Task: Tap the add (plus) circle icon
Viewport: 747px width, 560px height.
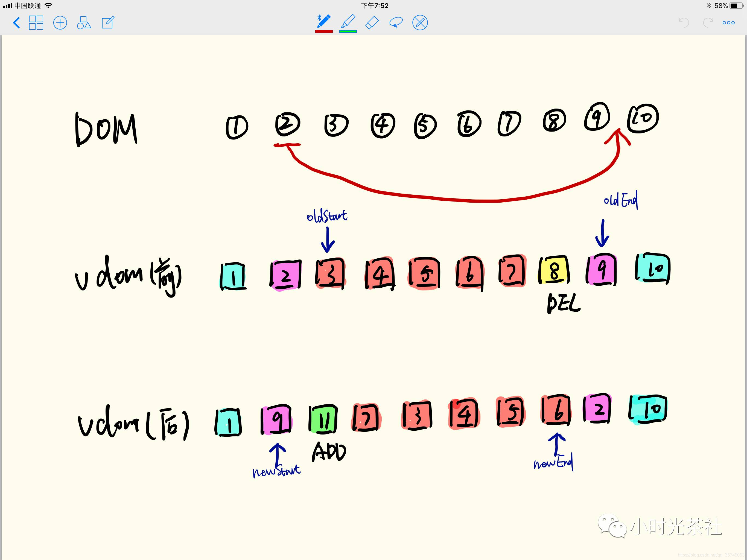Action: 60,23
